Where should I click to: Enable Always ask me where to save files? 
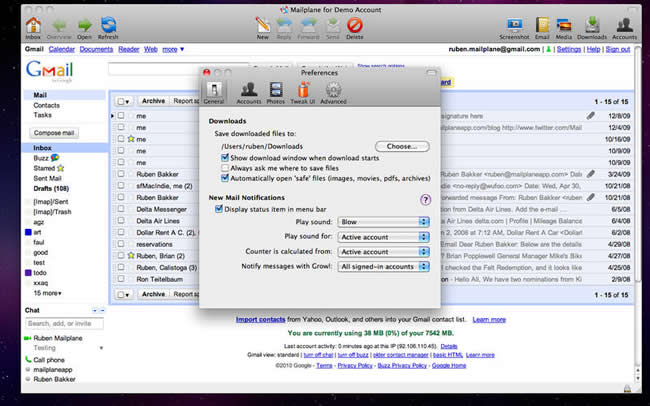click(225, 168)
